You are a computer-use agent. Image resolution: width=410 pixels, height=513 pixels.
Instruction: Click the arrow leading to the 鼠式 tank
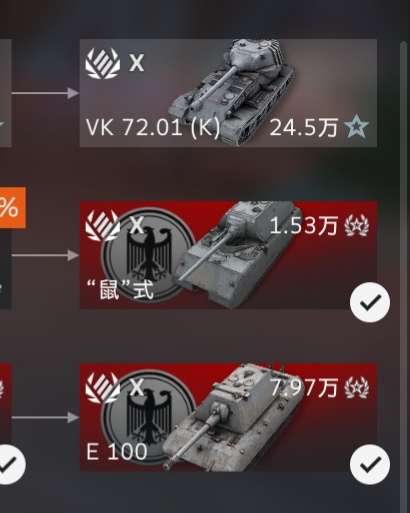pos(45,256)
